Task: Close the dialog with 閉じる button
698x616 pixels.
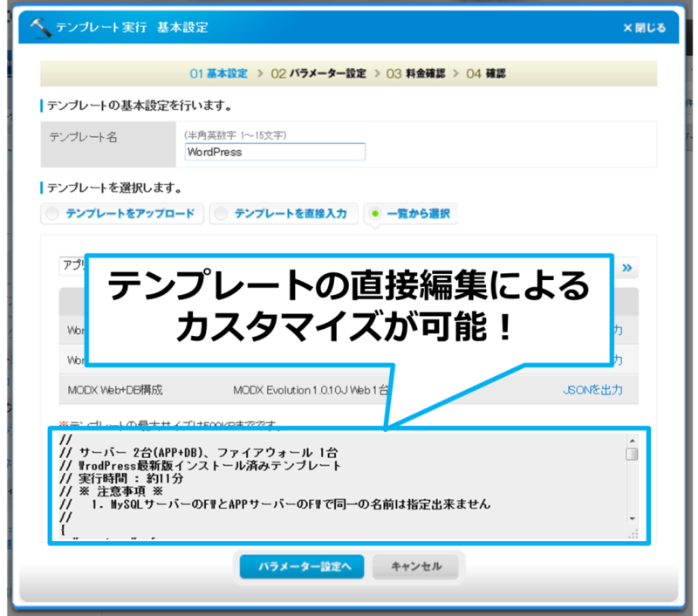Action: click(644, 28)
